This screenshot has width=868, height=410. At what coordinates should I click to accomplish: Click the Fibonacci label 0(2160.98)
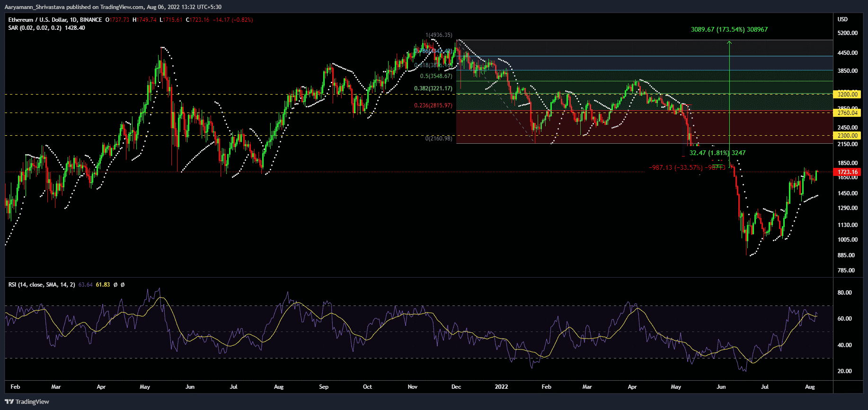439,139
